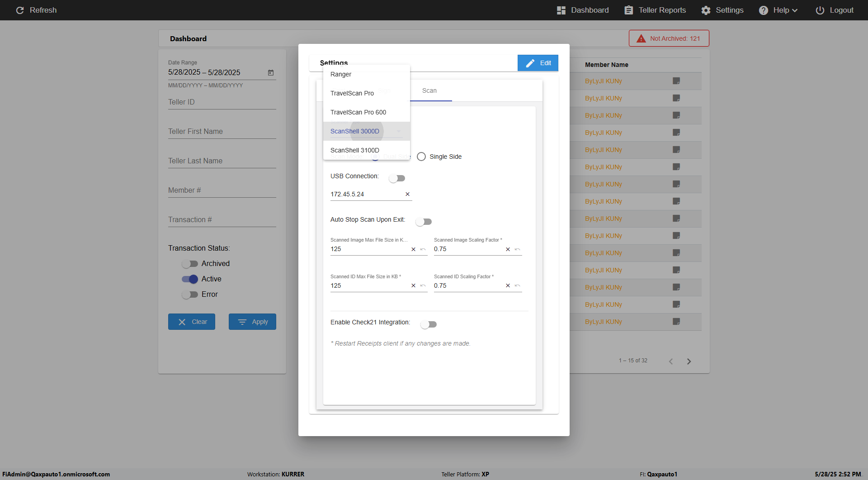Select Ranger from the scanner dropdown list
The image size is (868, 480).
[x=367, y=74]
